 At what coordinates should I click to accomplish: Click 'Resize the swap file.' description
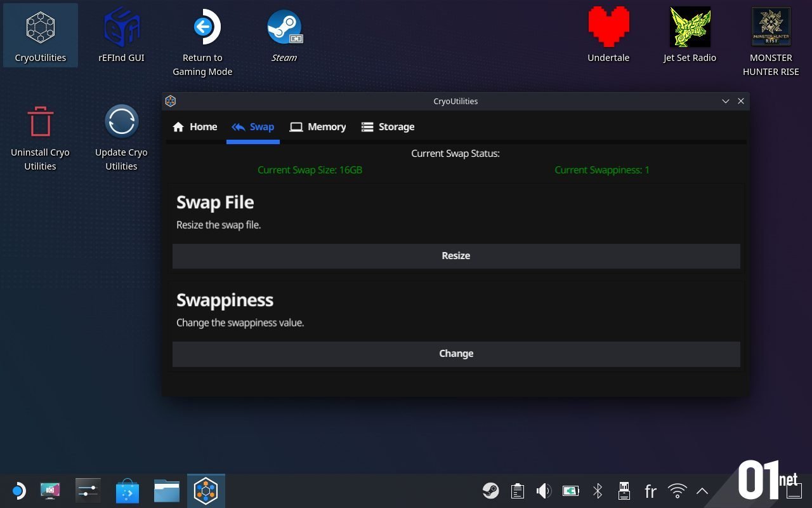(218, 225)
